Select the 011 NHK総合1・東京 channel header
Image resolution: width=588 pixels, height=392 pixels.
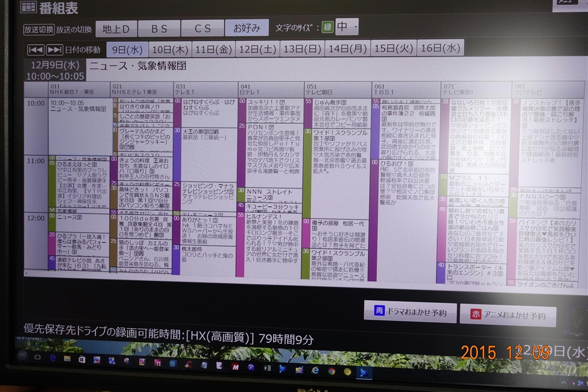(79, 89)
